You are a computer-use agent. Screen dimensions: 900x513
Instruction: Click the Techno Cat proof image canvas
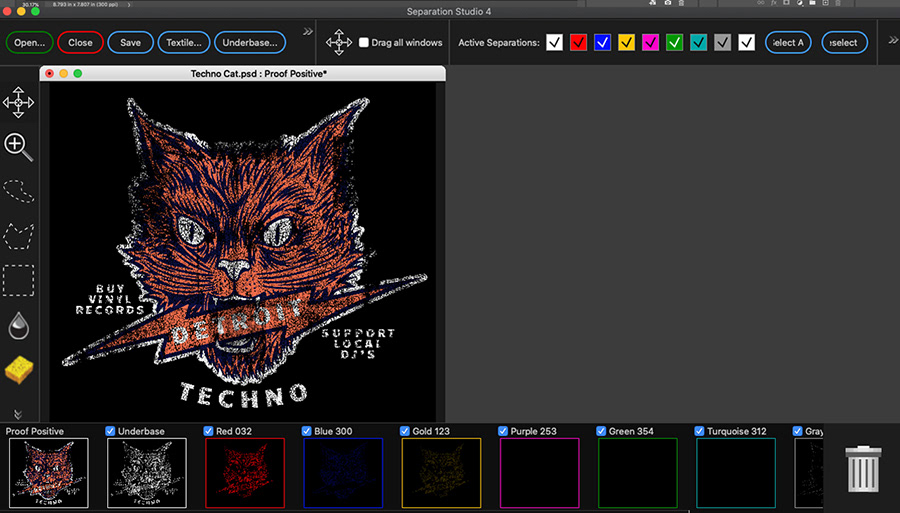pyautogui.click(x=242, y=252)
